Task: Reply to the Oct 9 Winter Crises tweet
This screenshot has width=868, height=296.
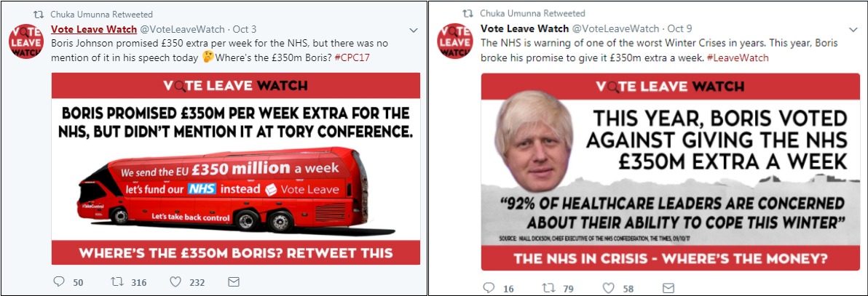Action: [489, 288]
